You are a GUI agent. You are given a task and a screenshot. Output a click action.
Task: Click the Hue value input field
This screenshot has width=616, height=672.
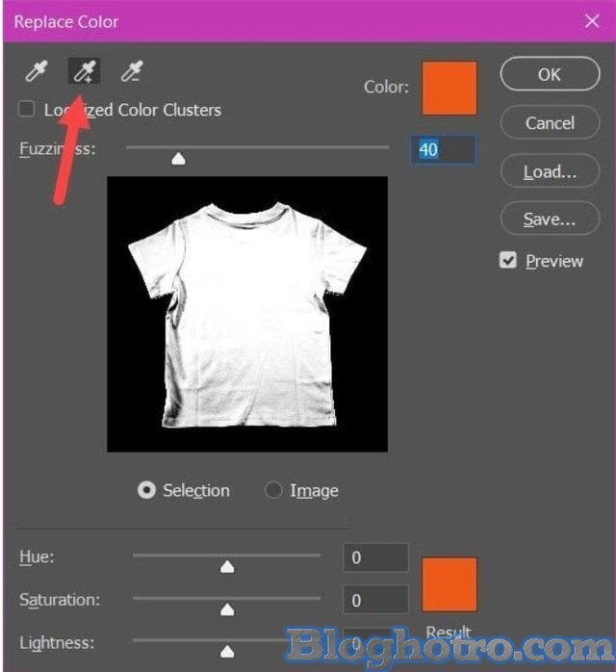[x=375, y=558]
